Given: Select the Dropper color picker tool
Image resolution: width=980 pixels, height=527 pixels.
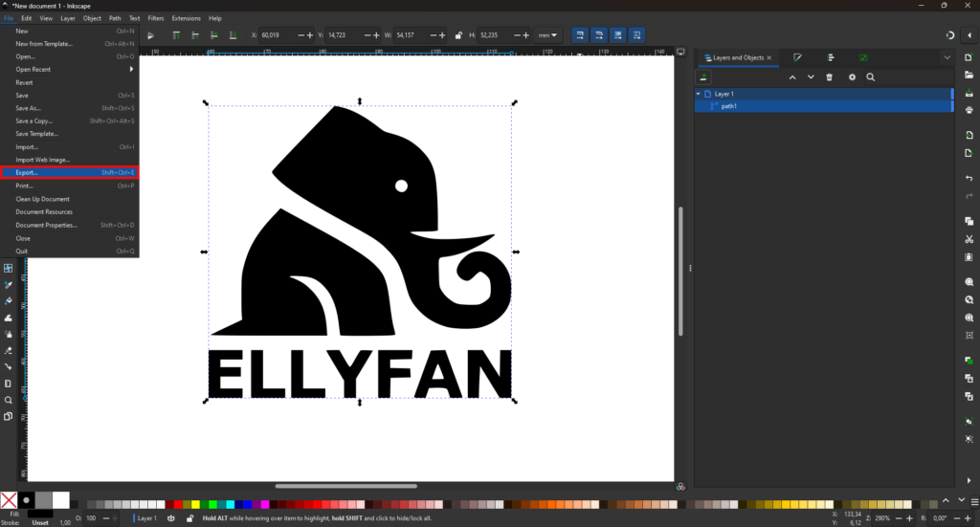Looking at the screenshot, I should point(8,285).
